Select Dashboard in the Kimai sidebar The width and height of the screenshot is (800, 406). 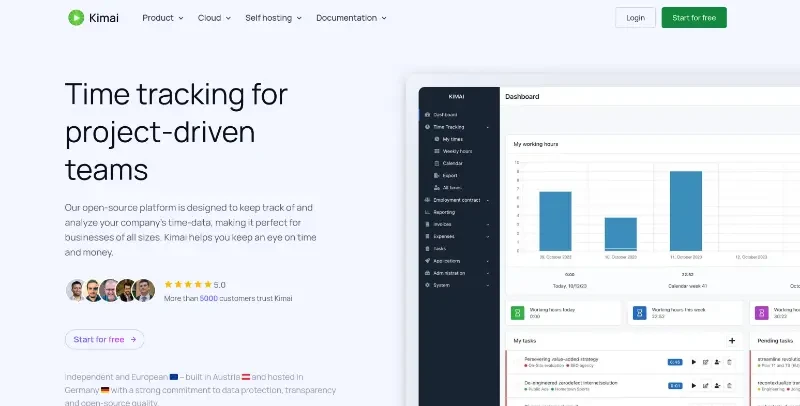coord(446,115)
